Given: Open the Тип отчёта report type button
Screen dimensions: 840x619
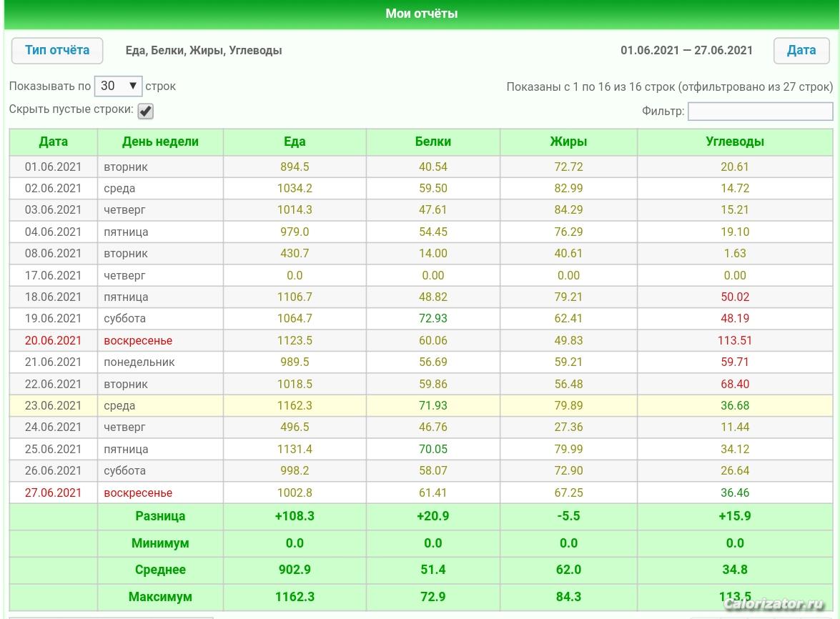Looking at the screenshot, I should (x=57, y=51).
